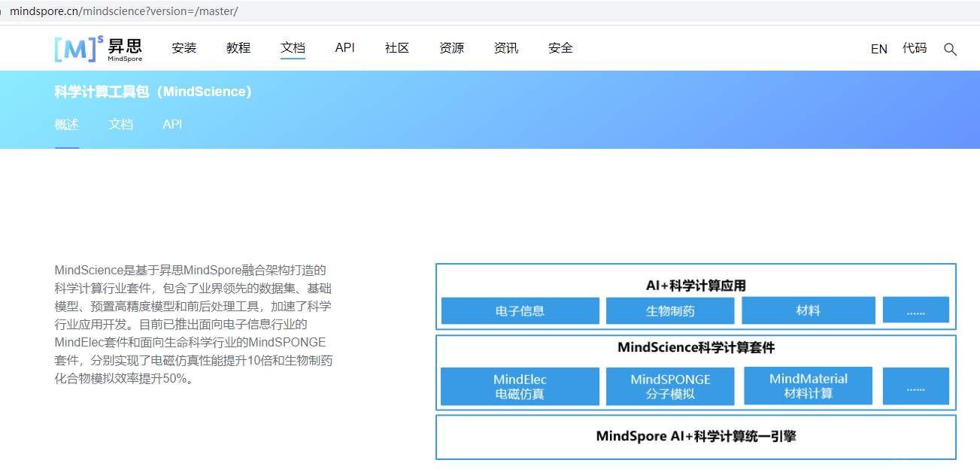Click the MindSpore AI+科学计算统一引擎 box
Viewport: 980px width, 472px height.
pos(696,437)
